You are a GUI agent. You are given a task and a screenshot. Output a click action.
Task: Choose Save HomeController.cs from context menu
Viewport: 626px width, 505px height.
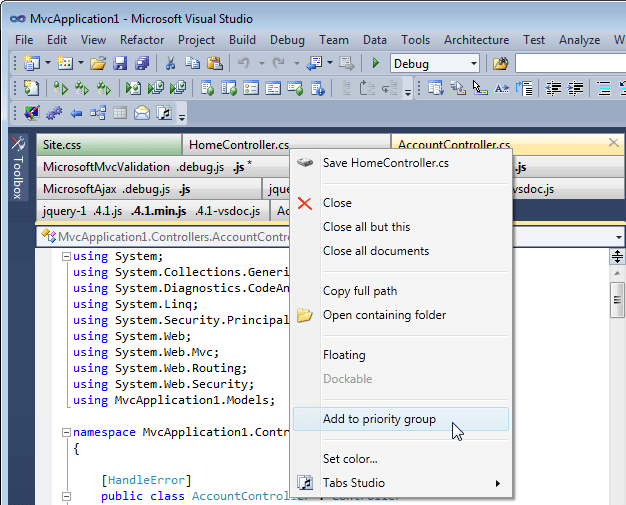coord(401,163)
